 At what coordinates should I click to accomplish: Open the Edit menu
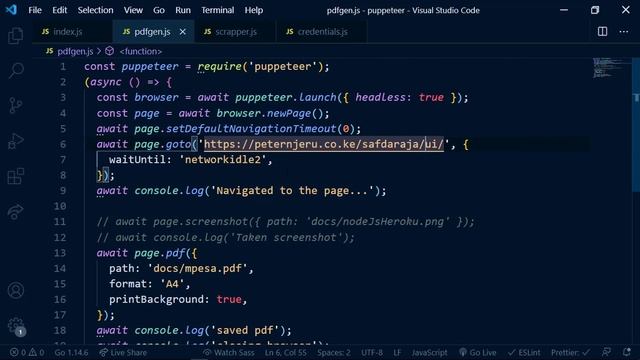click(60, 10)
